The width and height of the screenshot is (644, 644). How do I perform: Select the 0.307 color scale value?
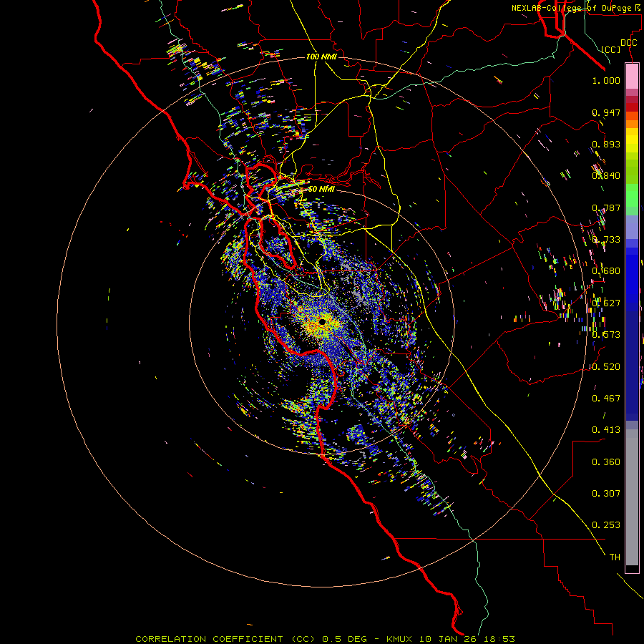coord(606,493)
